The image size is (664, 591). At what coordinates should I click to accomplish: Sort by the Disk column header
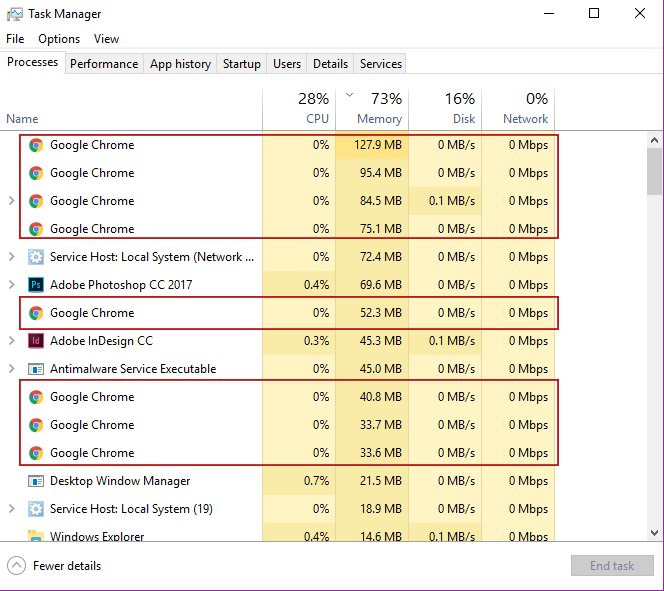tap(445, 109)
